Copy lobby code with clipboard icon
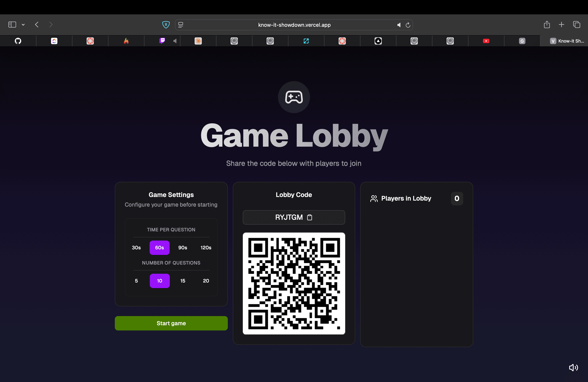 pyautogui.click(x=310, y=217)
